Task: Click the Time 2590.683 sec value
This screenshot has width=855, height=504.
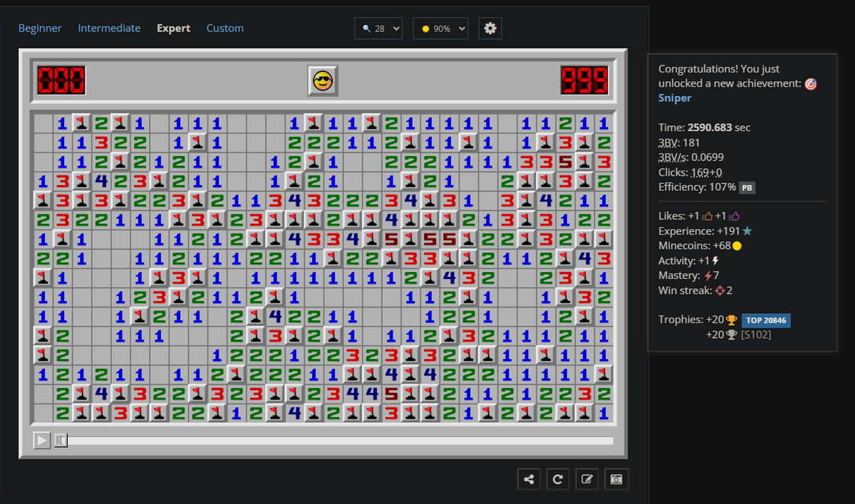Action: 719,127
